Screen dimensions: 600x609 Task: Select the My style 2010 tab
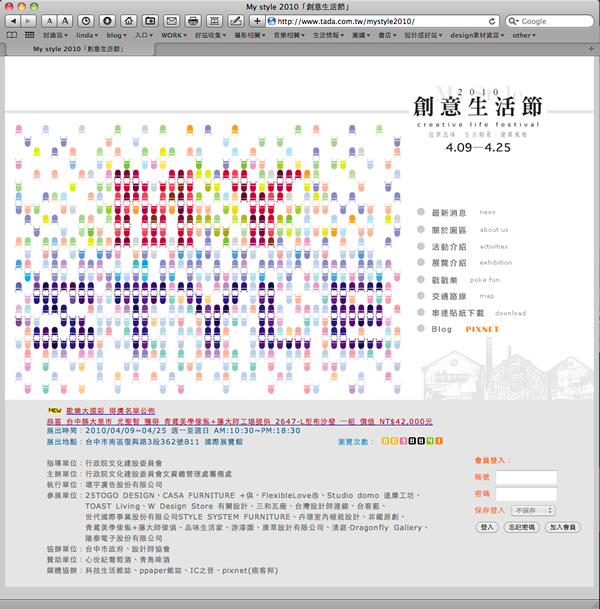click(78, 49)
